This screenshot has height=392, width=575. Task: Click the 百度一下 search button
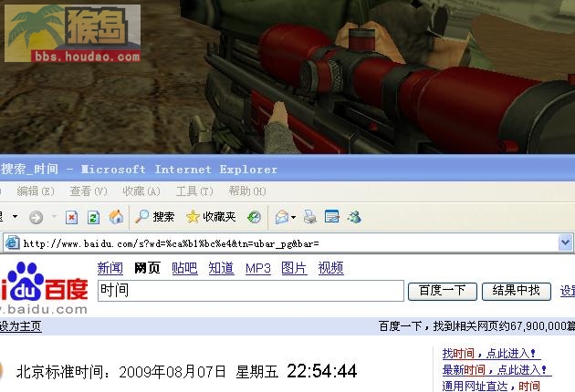[443, 291]
